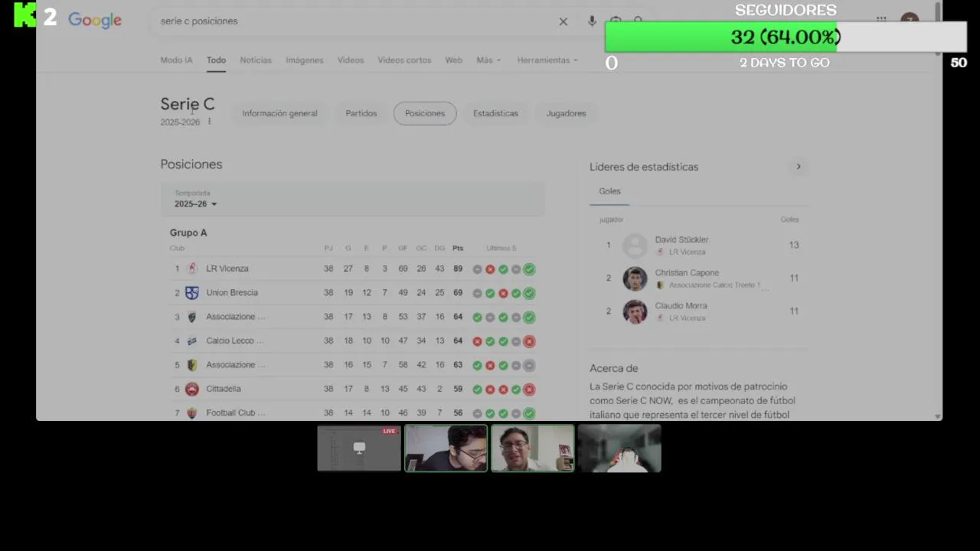Viewport: 980px width, 551px height.
Task: Open the Google apps grid icon
Action: coord(881,21)
